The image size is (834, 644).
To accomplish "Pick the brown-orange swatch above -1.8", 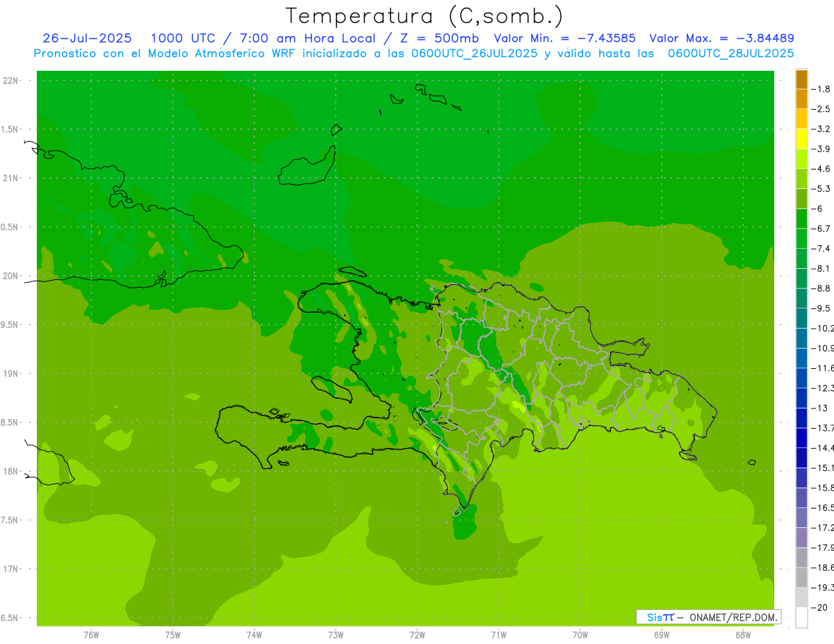I will (x=801, y=79).
